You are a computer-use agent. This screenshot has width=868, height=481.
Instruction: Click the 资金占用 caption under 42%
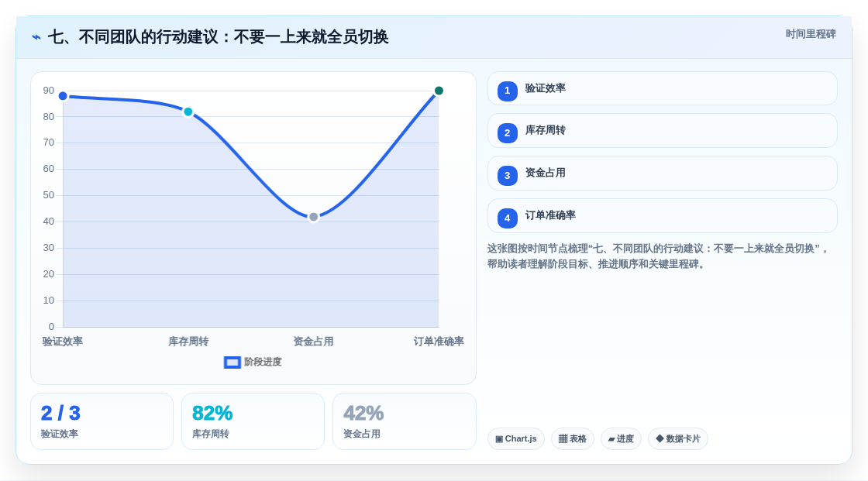pos(361,434)
